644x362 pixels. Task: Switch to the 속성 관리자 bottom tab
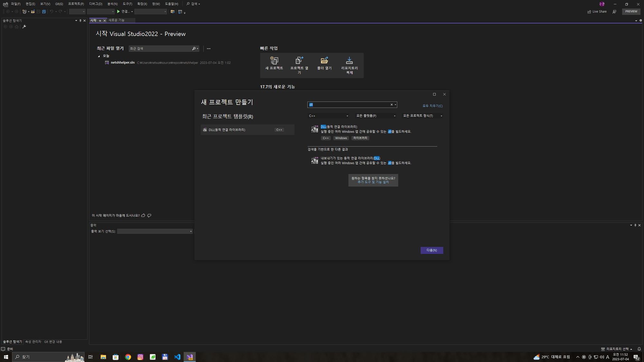[33, 342]
